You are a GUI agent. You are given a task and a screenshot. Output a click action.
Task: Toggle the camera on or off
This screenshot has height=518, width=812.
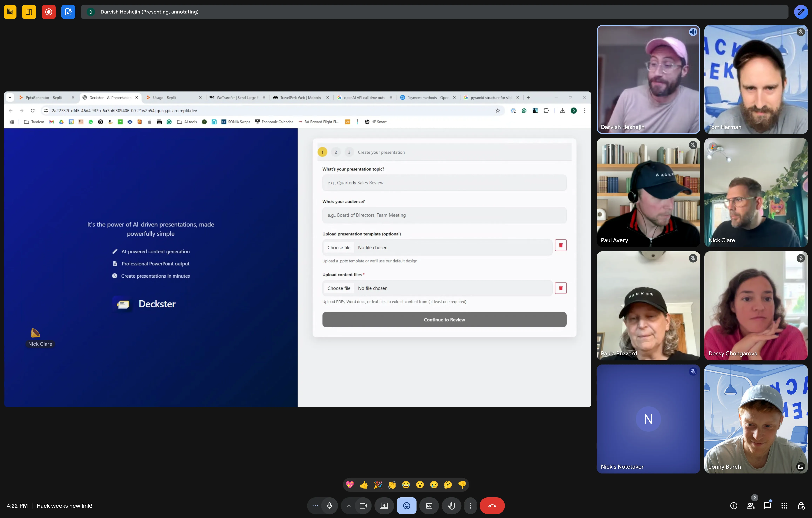click(363, 506)
